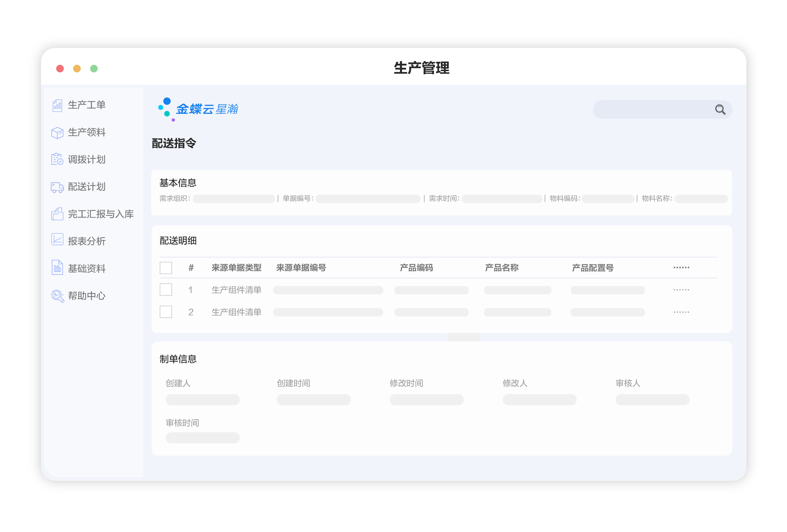
Task: Check the row 1 checkbox
Action: (166, 290)
